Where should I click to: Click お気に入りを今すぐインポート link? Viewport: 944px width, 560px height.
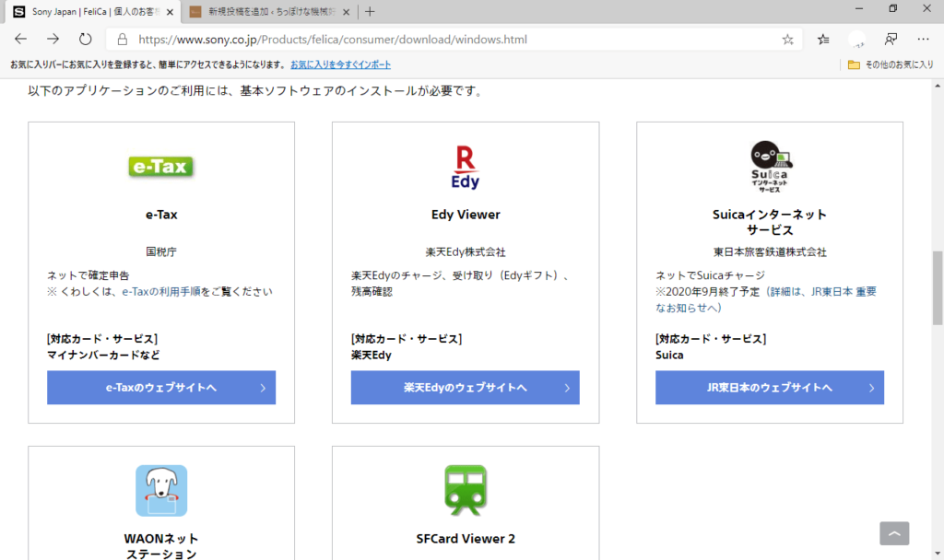[x=341, y=64]
